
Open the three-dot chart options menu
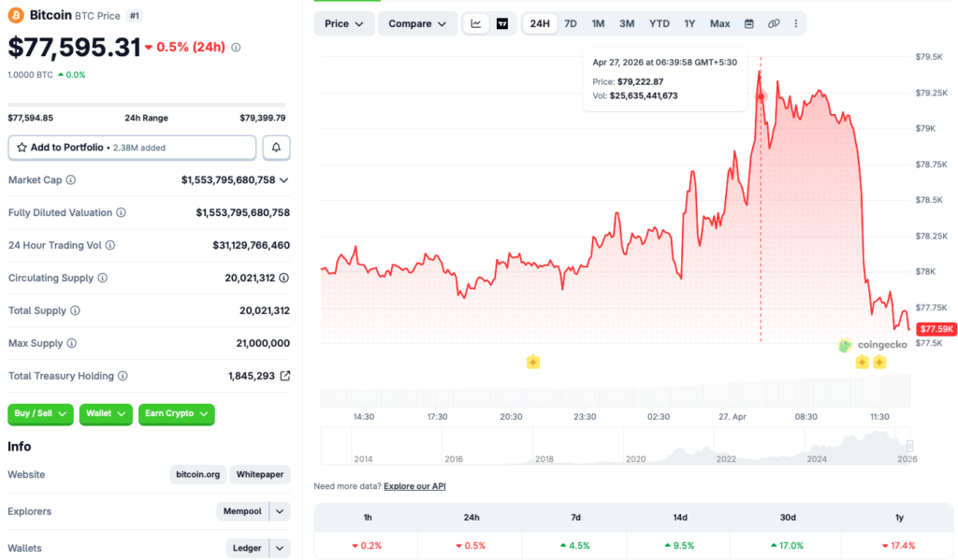coord(795,23)
